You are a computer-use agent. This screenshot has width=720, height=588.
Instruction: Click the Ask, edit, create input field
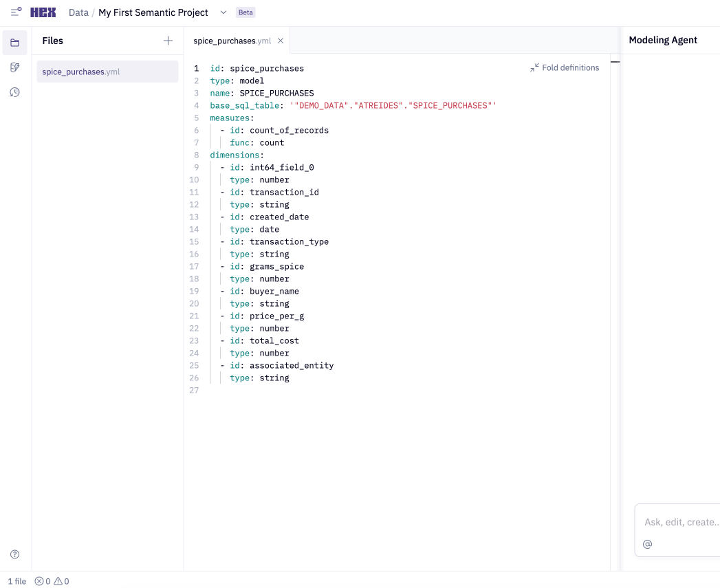pos(681,522)
